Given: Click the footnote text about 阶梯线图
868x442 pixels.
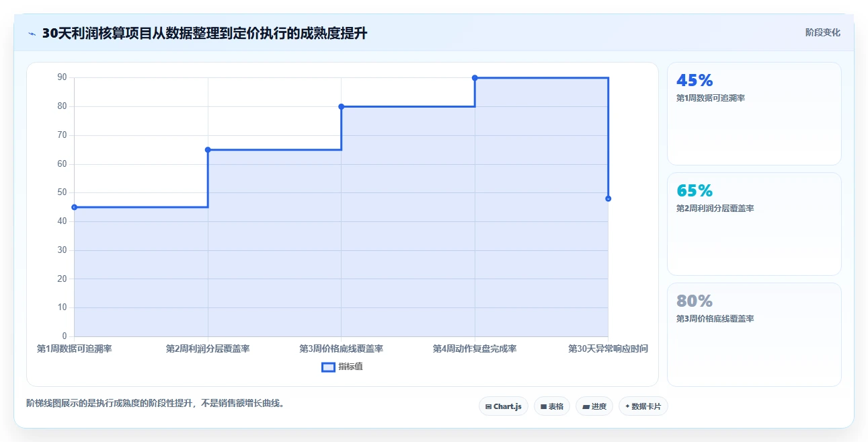Looking at the screenshot, I should click(155, 404).
